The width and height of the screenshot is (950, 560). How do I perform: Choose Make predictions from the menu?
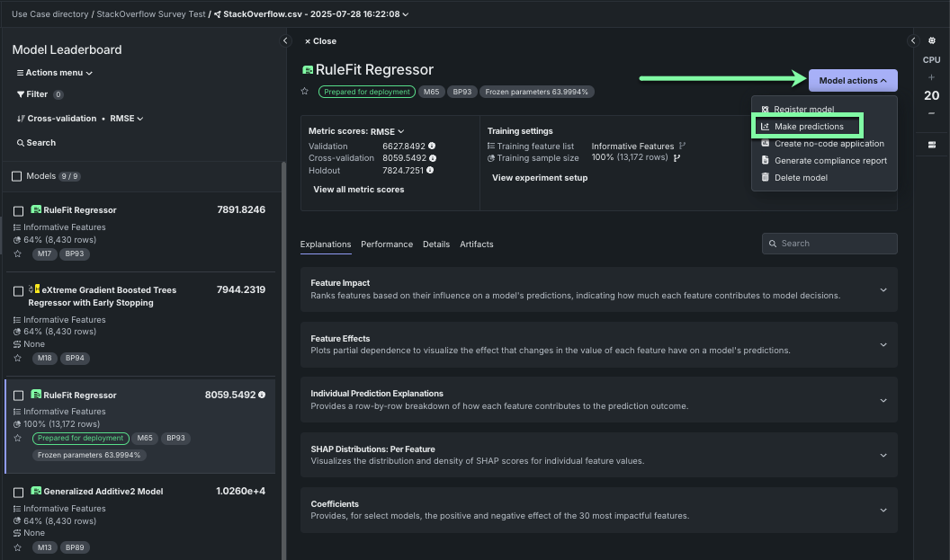click(x=808, y=126)
